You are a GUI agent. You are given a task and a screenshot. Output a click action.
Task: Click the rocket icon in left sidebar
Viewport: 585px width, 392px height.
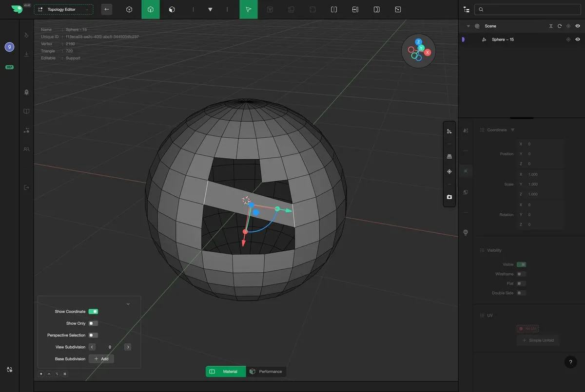click(x=26, y=92)
